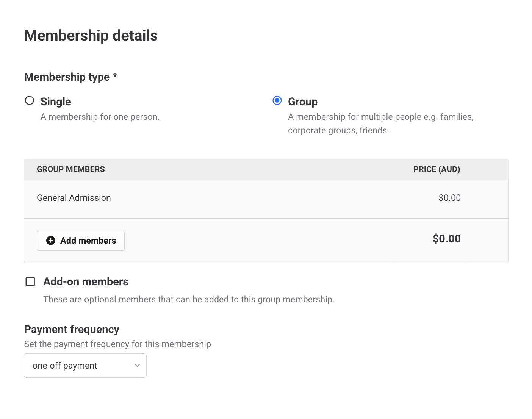532x419 pixels.
Task: Click the General Admission $0.00 price
Action: pyautogui.click(x=449, y=198)
